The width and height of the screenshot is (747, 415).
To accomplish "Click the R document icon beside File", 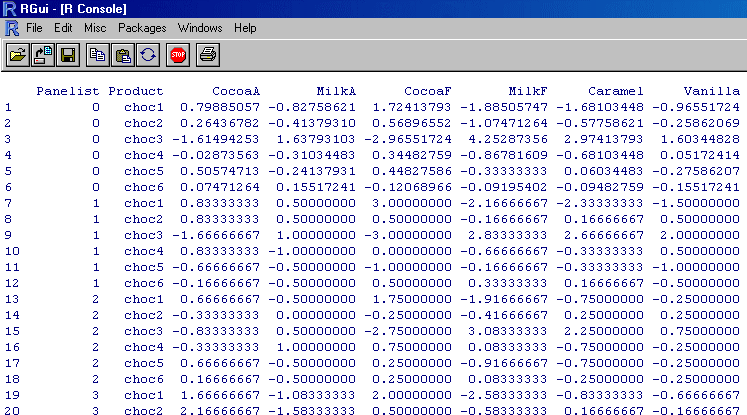I will point(12,28).
